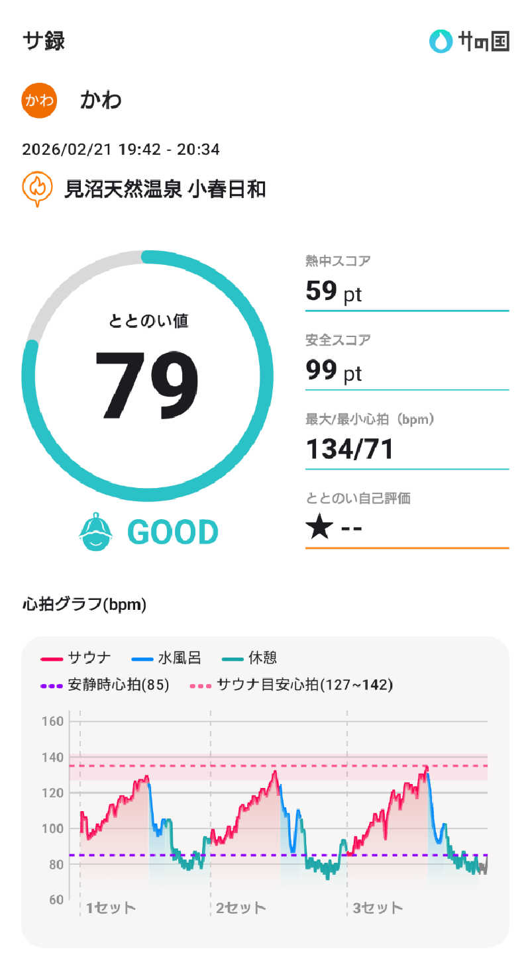Tap the star self-rating icon

tap(319, 528)
